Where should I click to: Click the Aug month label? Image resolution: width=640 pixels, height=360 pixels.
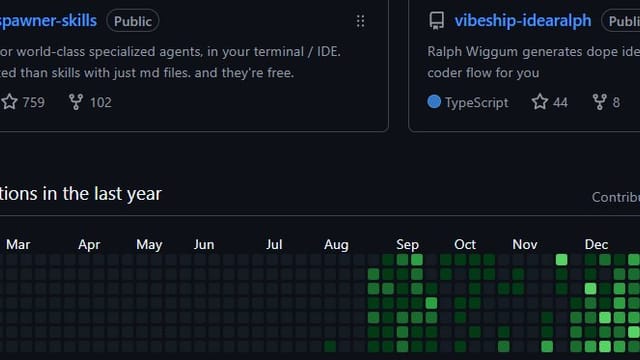coord(336,244)
